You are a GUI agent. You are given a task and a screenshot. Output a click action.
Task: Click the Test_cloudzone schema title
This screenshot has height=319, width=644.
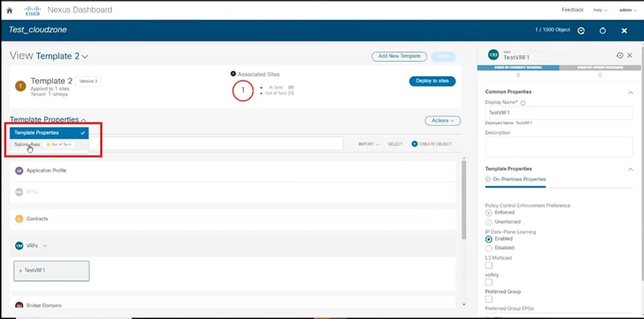pyautogui.click(x=38, y=30)
